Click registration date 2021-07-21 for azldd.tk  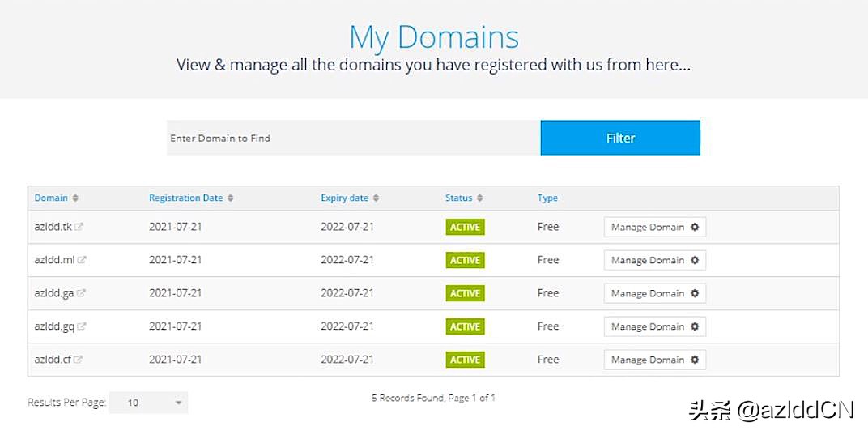pyautogui.click(x=176, y=227)
